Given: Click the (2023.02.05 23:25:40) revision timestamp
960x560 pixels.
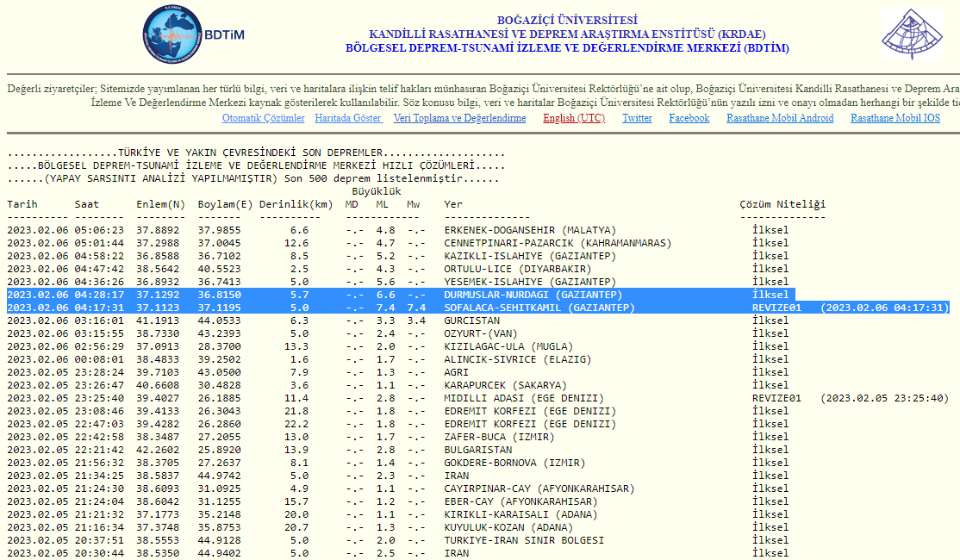Looking at the screenshot, I should click(885, 398).
